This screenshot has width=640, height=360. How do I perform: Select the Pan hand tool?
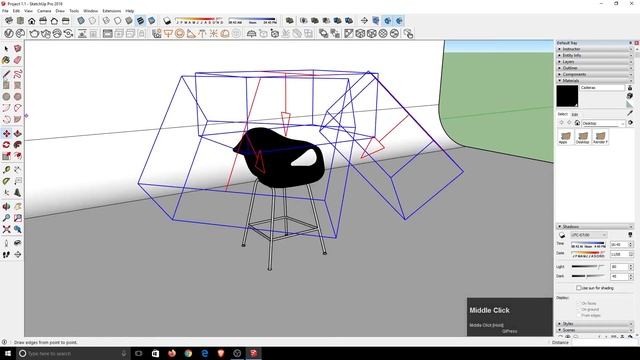[x=18, y=207]
